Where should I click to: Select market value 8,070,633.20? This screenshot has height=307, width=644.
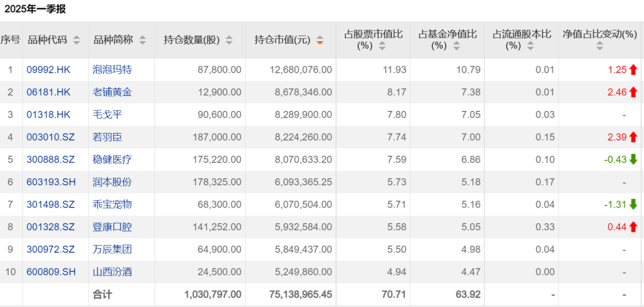[303, 160]
